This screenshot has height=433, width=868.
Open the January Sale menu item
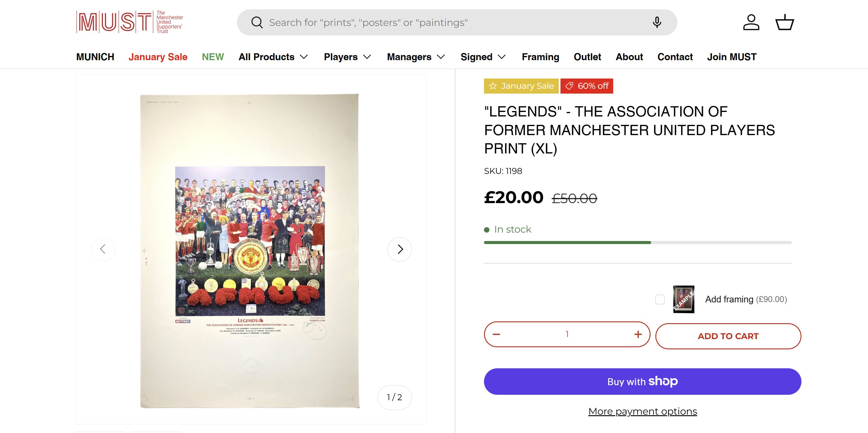tap(158, 57)
